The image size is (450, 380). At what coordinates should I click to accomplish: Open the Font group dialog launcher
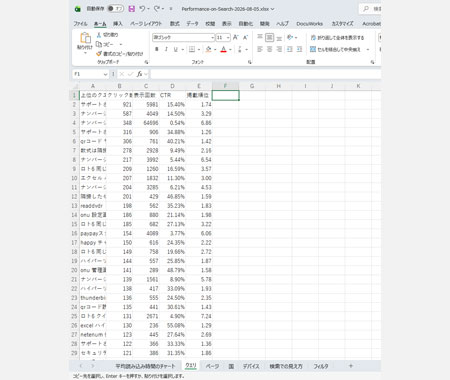tap(249, 62)
